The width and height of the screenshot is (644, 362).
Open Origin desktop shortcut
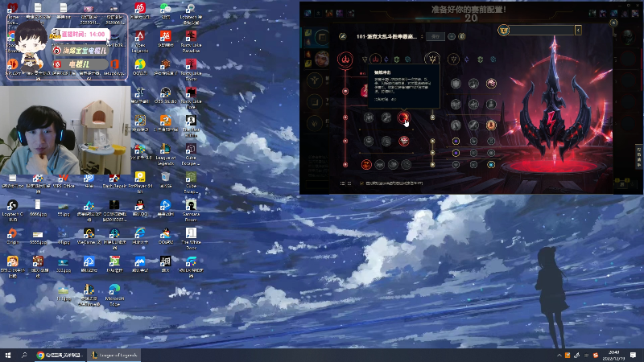coord(12,236)
